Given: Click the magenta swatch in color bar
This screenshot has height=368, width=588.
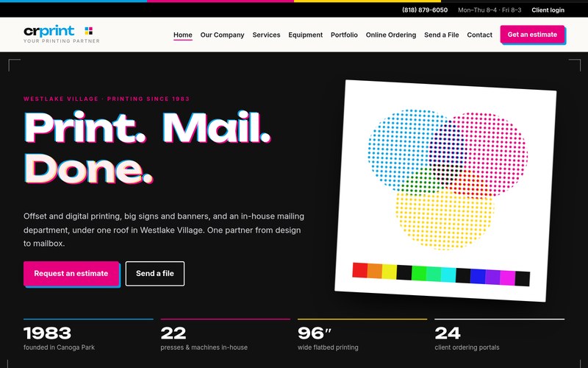Looking at the screenshot, I should pyautogui.click(x=507, y=278).
